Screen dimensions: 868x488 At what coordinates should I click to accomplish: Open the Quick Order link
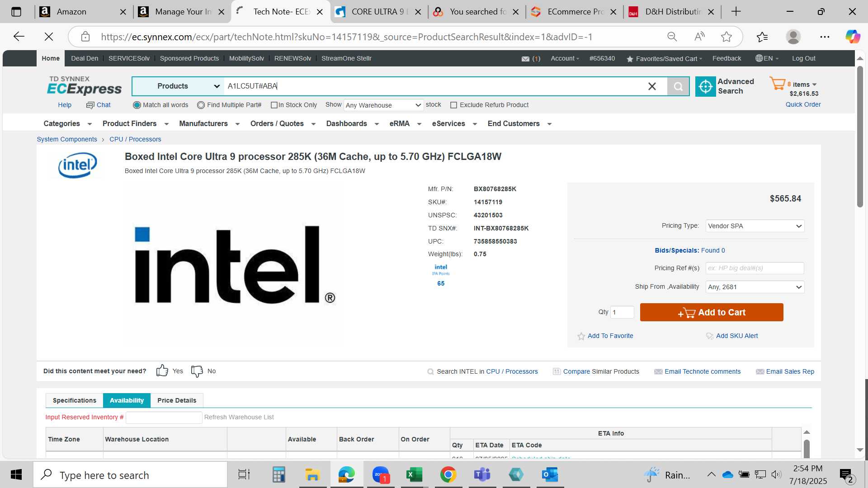803,104
